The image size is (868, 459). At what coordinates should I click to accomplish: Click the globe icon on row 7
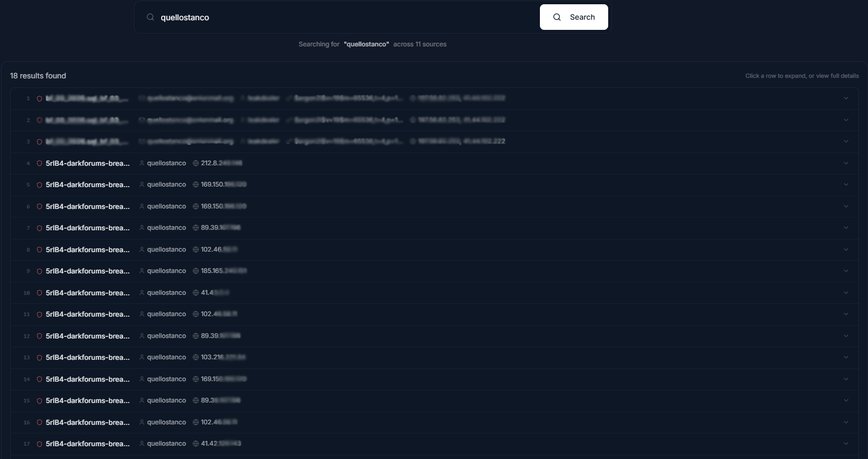pyautogui.click(x=196, y=228)
